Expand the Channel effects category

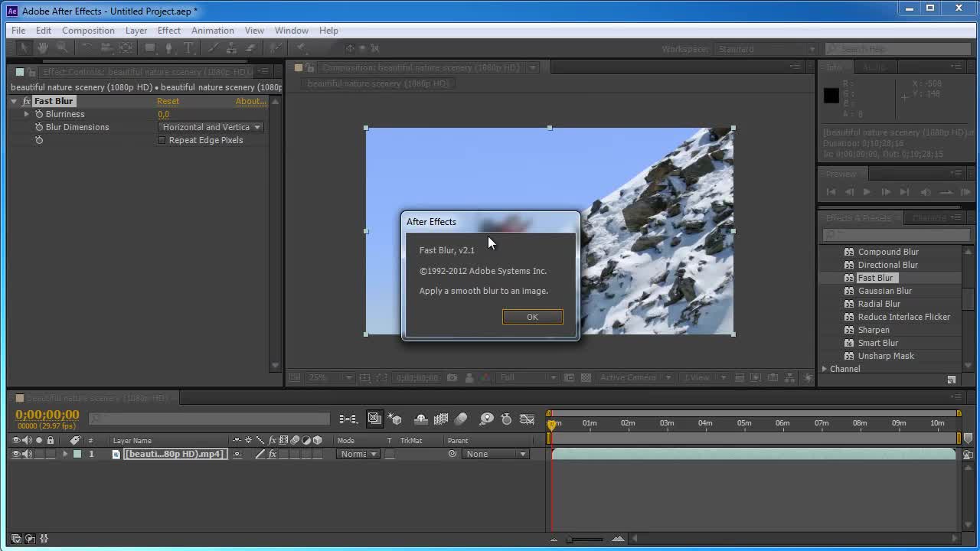coord(825,369)
